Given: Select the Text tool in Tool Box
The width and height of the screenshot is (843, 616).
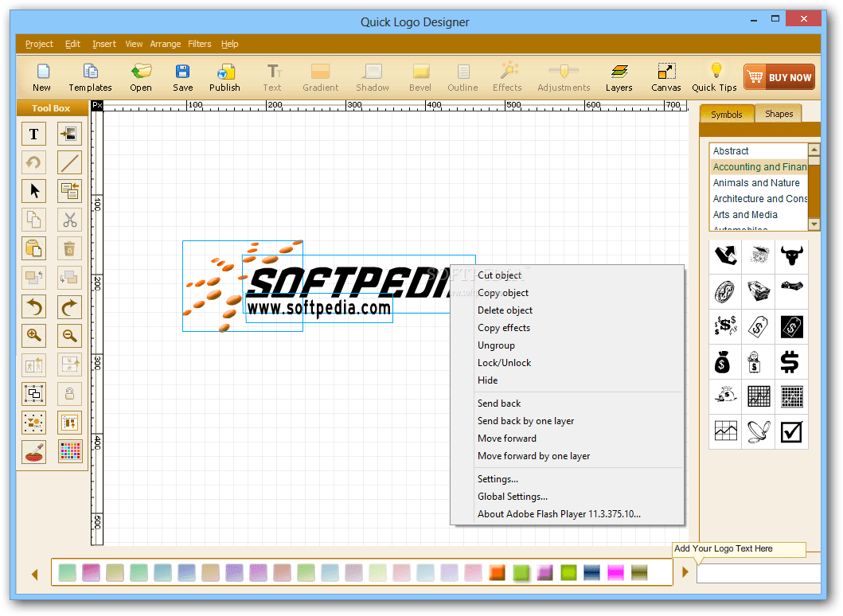Looking at the screenshot, I should [34, 134].
